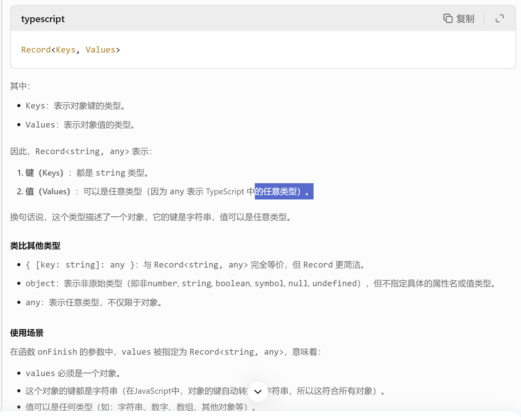Image resolution: width=521 pixels, height=420 pixels.
Task: Click the 类比其他类型 heading
Action: (x=35, y=246)
